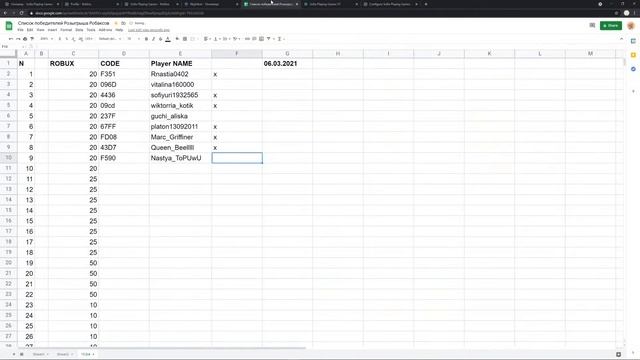The image size is (640, 360).
Task: Open the last edit history link
Action: pyautogui.click(x=149, y=30)
